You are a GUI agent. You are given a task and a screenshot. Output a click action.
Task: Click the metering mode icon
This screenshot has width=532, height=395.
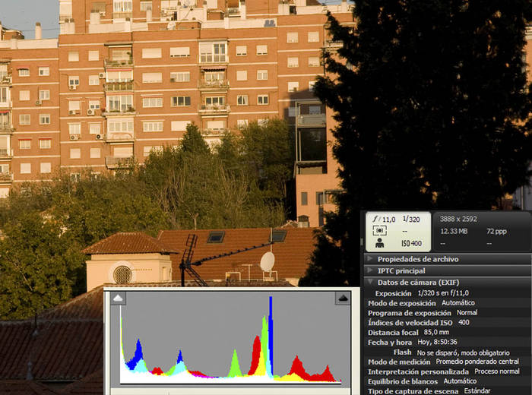pyautogui.click(x=380, y=231)
